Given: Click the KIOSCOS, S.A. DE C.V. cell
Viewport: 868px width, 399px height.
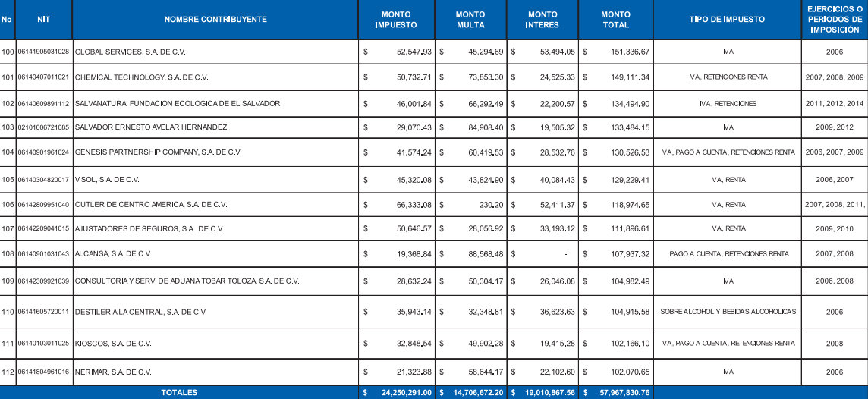Looking at the screenshot, I should pyautogui.click(x=113, y=344).
